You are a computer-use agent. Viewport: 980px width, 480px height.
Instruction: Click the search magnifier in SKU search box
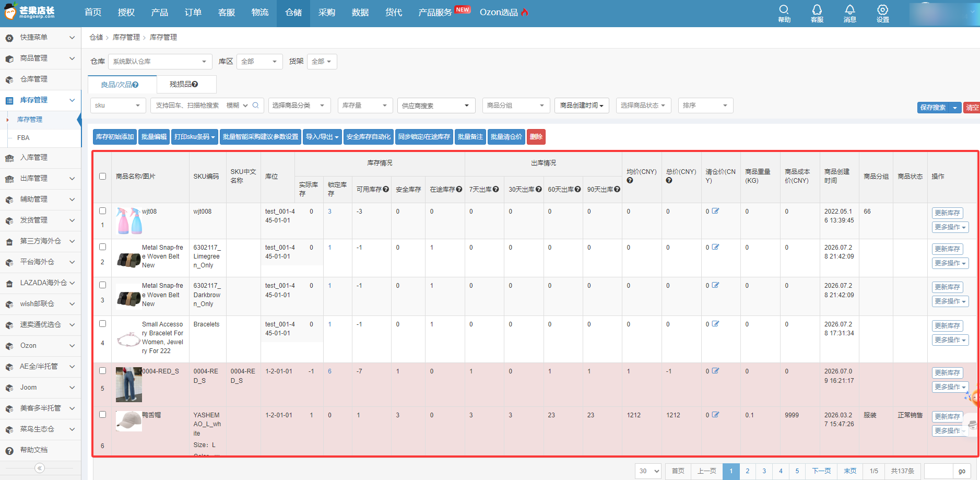(x=256, y=106)
